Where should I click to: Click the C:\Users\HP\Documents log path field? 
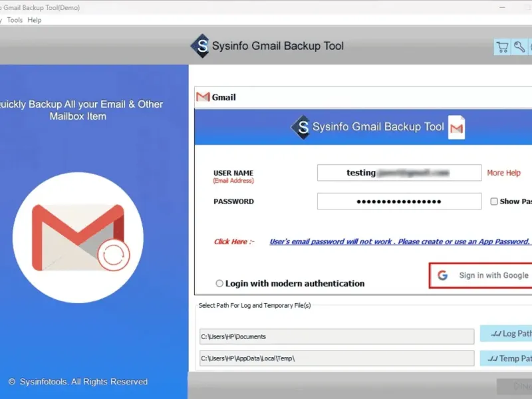click(337, 336)
